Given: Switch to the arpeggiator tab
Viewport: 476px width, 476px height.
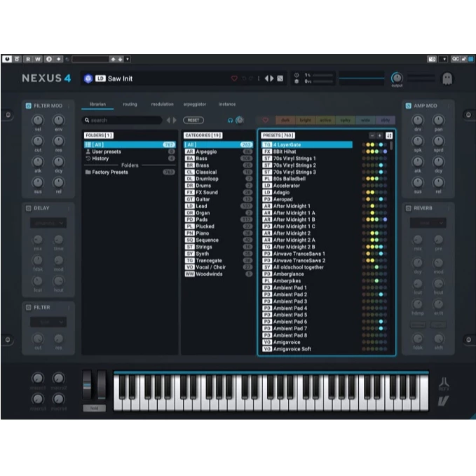Looking at the screenshot, I should point(195,104).
